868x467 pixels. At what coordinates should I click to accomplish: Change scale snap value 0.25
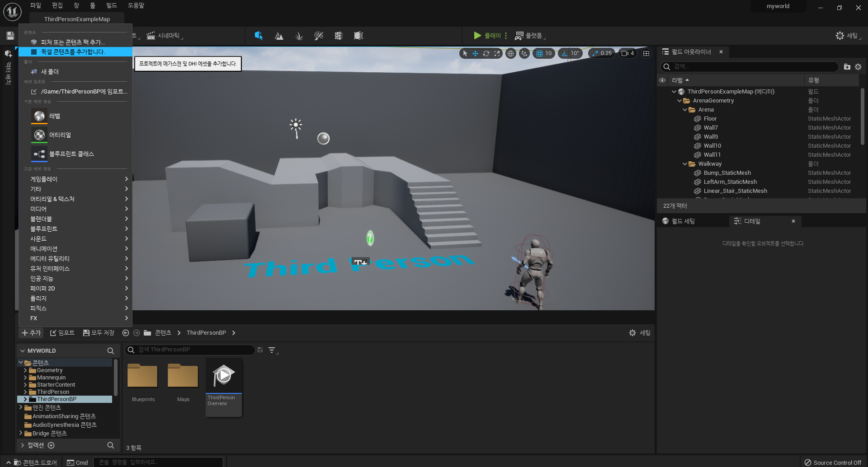[606, 53]
